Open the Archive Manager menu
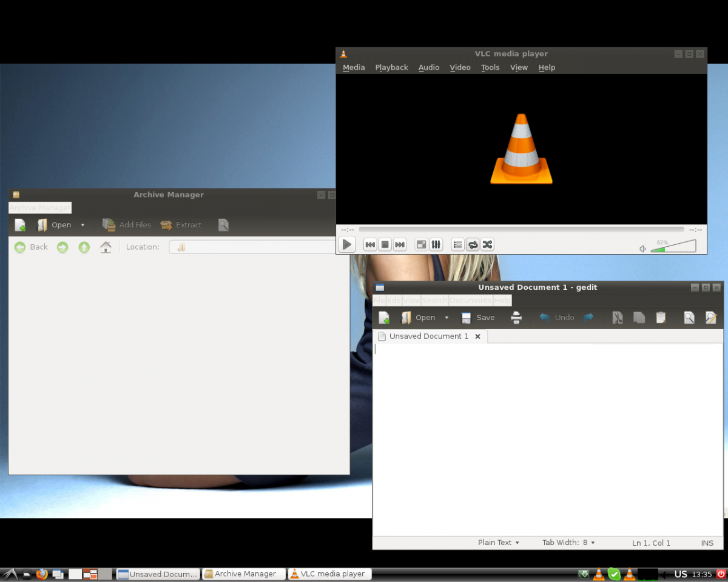 click(40, 208)
